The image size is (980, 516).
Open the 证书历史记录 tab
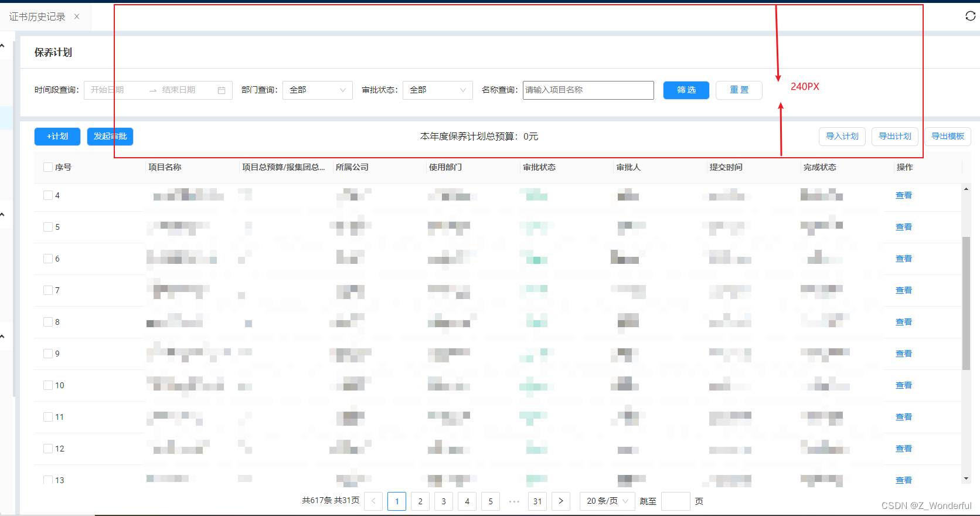click(37, 16)
